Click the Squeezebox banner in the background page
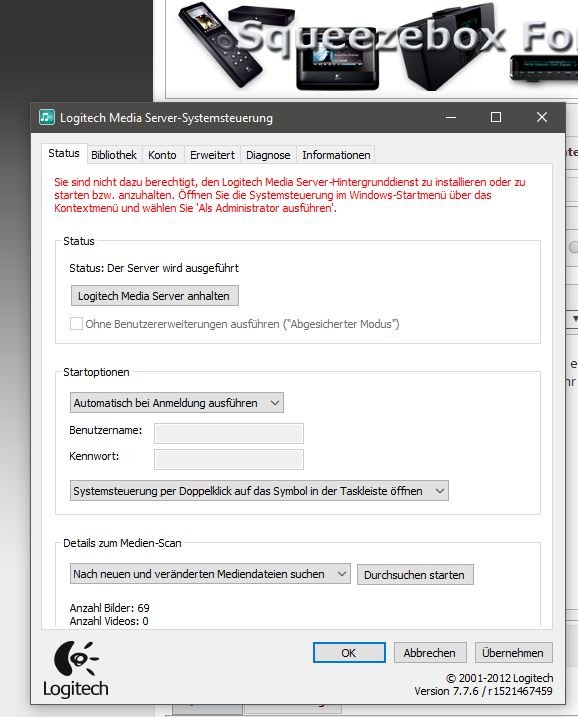This screenshot has height=717, width=578. click(x=372, y=48)
